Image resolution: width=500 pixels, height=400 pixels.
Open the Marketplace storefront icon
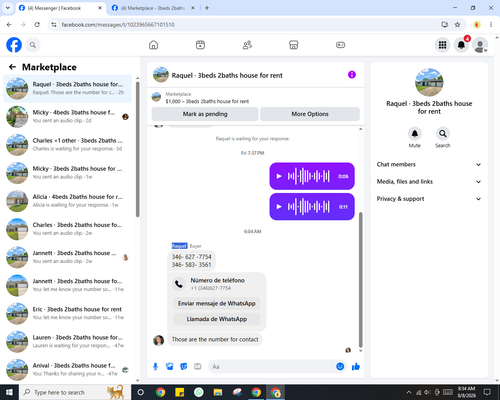pyautogui.click(x=294, y=45)
